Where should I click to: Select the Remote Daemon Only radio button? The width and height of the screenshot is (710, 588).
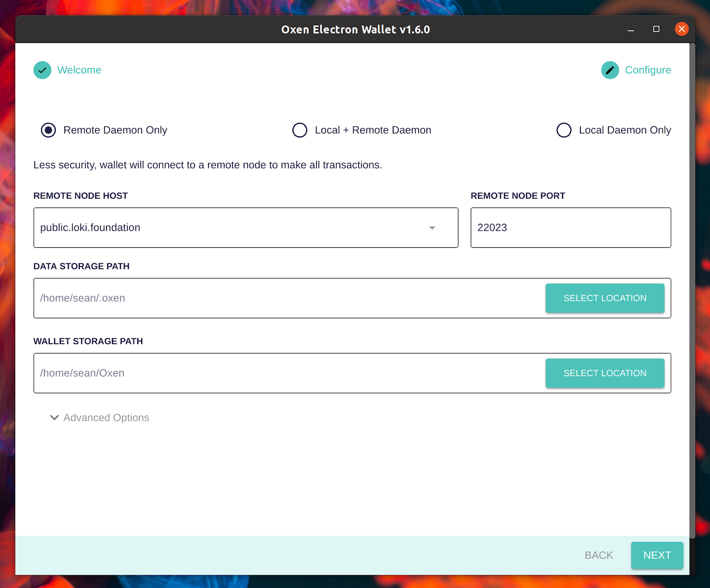(48, 130)
